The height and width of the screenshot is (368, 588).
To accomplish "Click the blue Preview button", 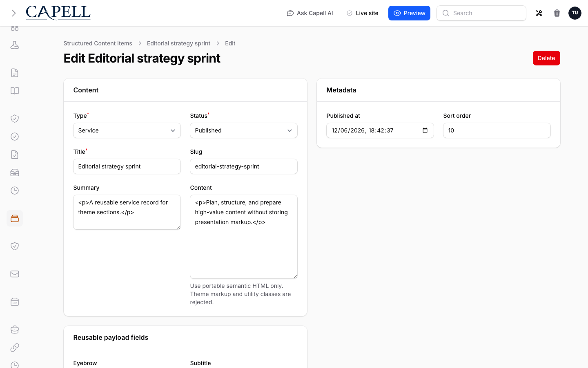I will click(x=409, y=13).
